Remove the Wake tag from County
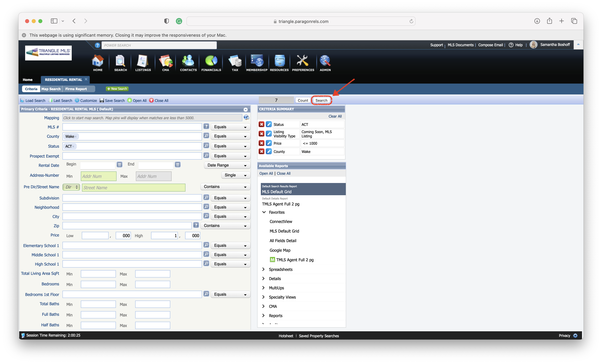The image size is (602, 364). 76,136
